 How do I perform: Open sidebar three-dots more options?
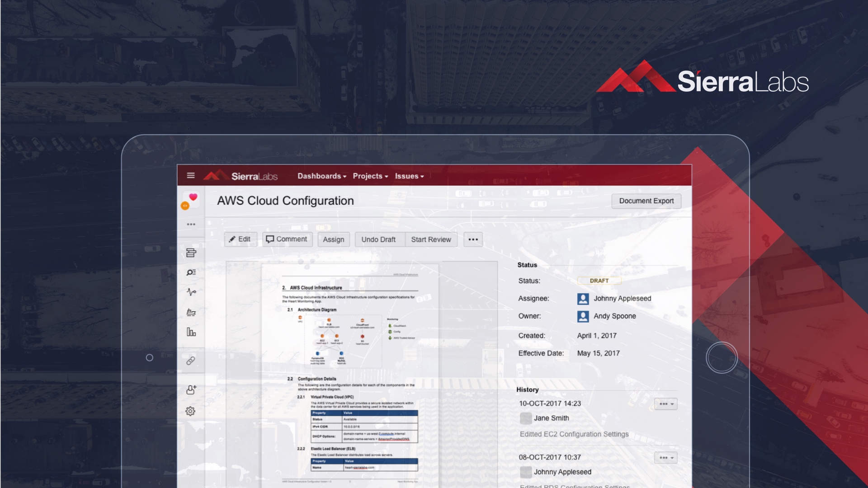(x=191, y=224)
